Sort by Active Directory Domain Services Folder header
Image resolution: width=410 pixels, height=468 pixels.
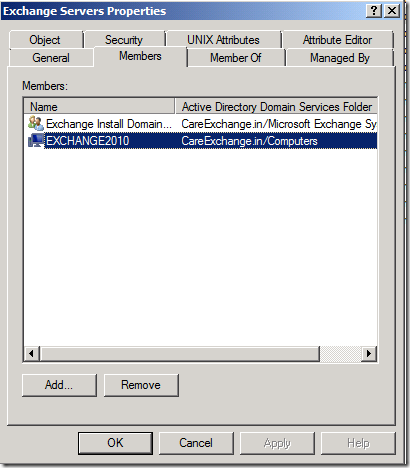[x=276, y=107]
